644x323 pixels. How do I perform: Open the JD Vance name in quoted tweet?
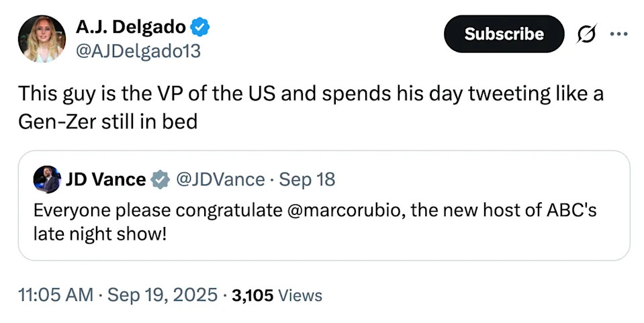105,179
